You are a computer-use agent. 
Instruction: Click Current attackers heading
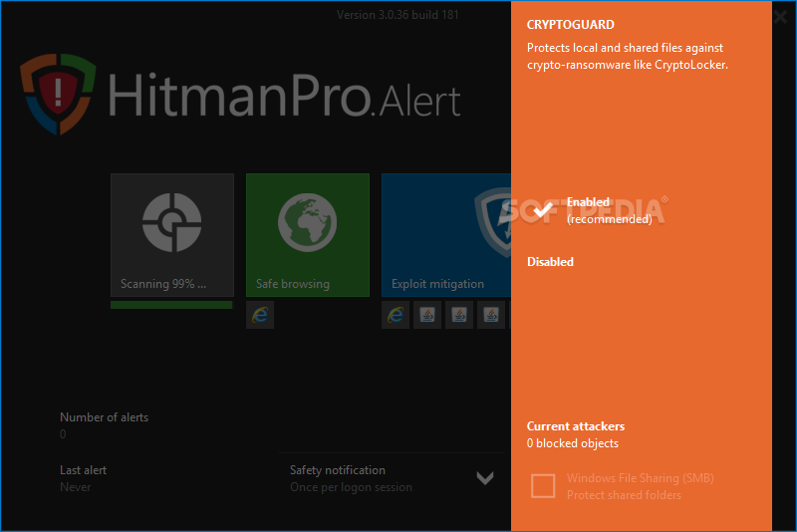pyautogui.click(x=576, y=426)
